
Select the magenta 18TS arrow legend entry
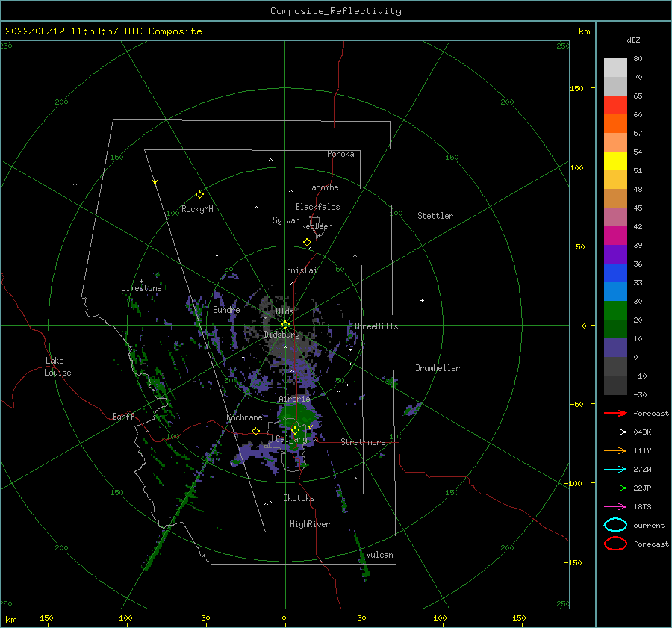(x=615, y=507)
